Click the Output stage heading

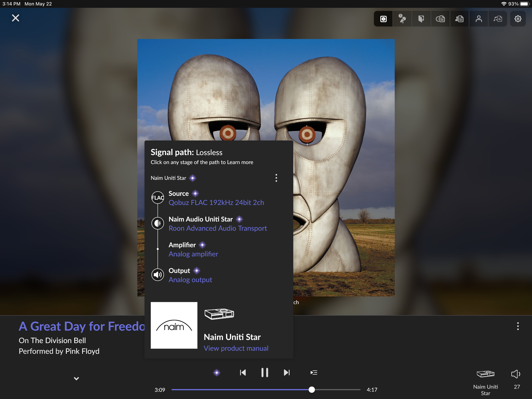(179, 271)
